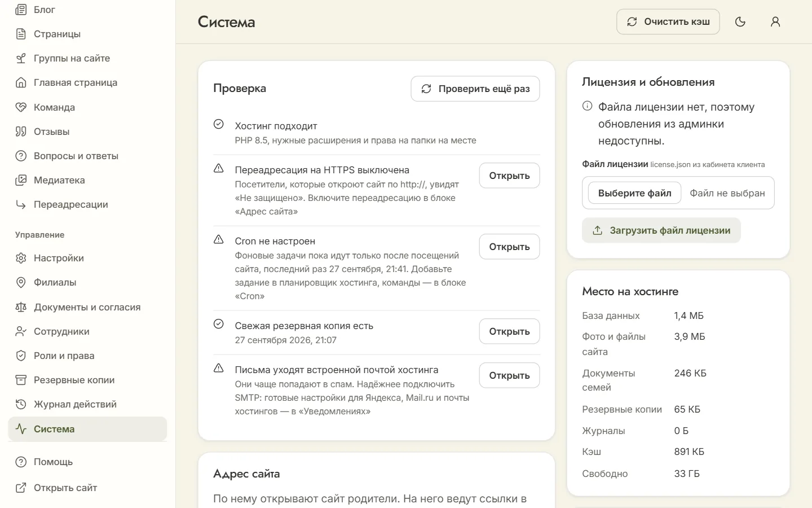
Task: Click Открыть next to Cron не настроен
Action: click(509, 247)
